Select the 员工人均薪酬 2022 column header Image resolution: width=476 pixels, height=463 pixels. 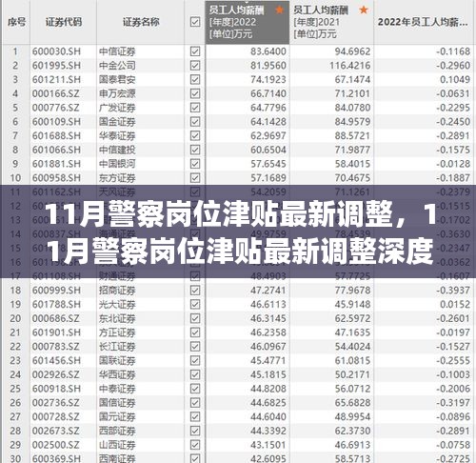pos(248,22)
